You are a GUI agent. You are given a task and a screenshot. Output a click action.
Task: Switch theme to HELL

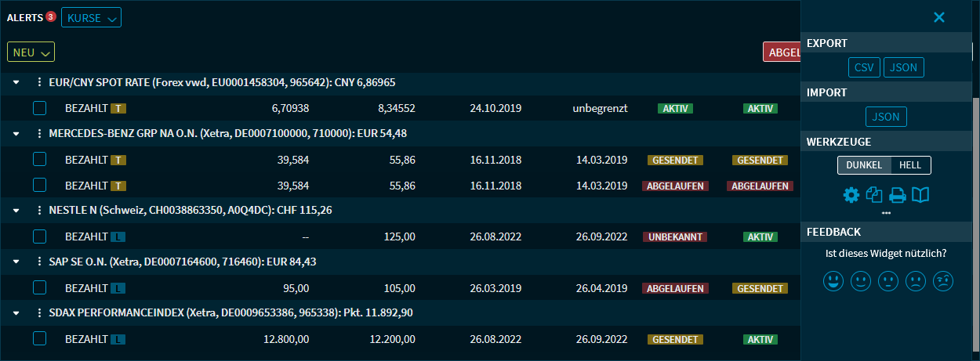910,165
